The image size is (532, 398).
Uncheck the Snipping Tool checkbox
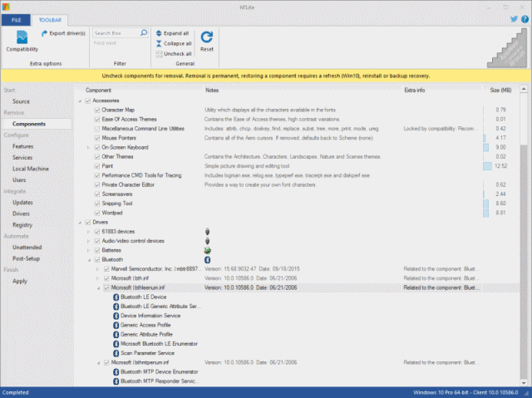97,204
